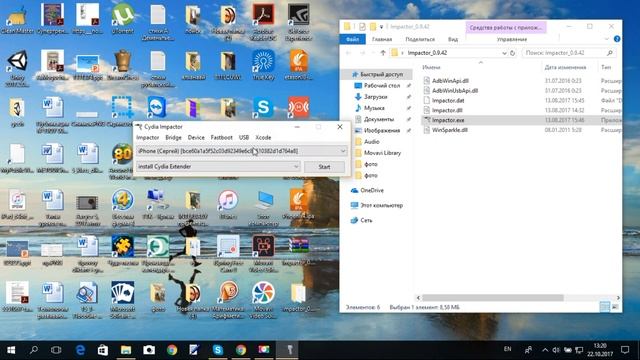Open the Clean Master desktop icon
The height and width of the screenshot is (360, 640).
(17, 19)
